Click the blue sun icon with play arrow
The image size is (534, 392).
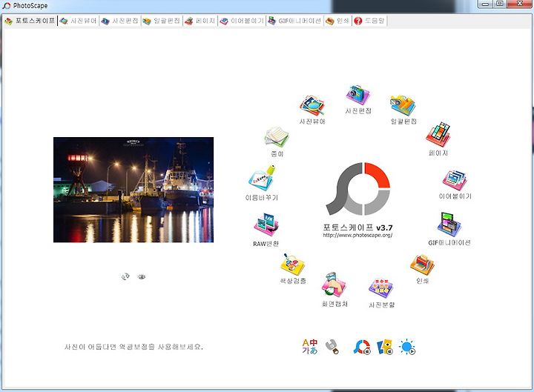407,347
